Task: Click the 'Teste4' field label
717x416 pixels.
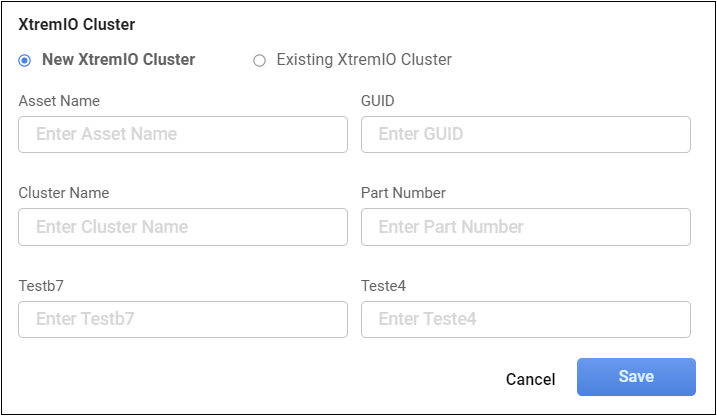Action: (384, 286)
